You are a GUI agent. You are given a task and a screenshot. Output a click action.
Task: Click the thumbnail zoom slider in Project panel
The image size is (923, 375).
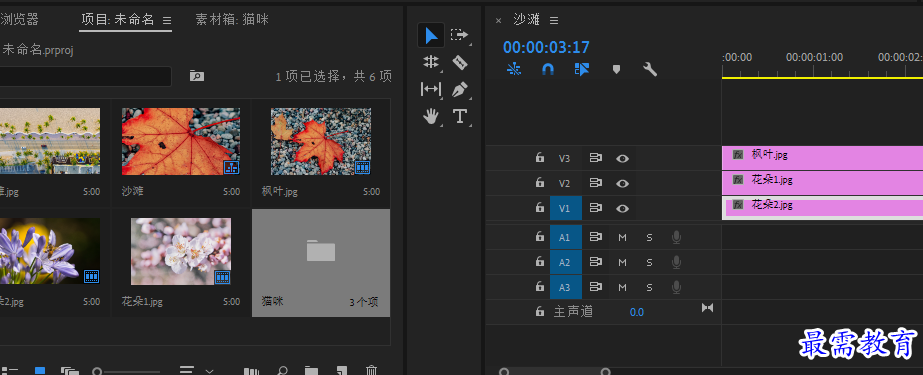point(97,371)
